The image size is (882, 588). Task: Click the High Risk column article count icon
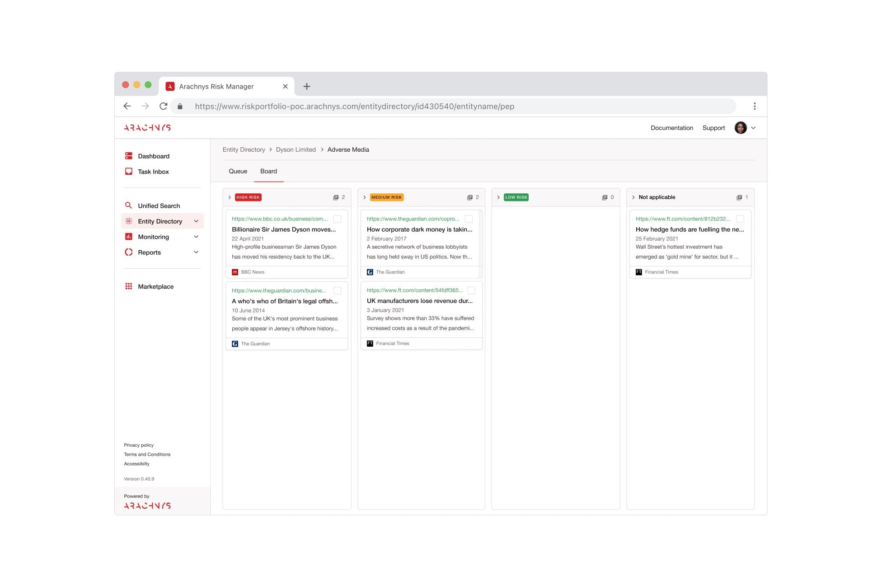click(x=336, y=197)
